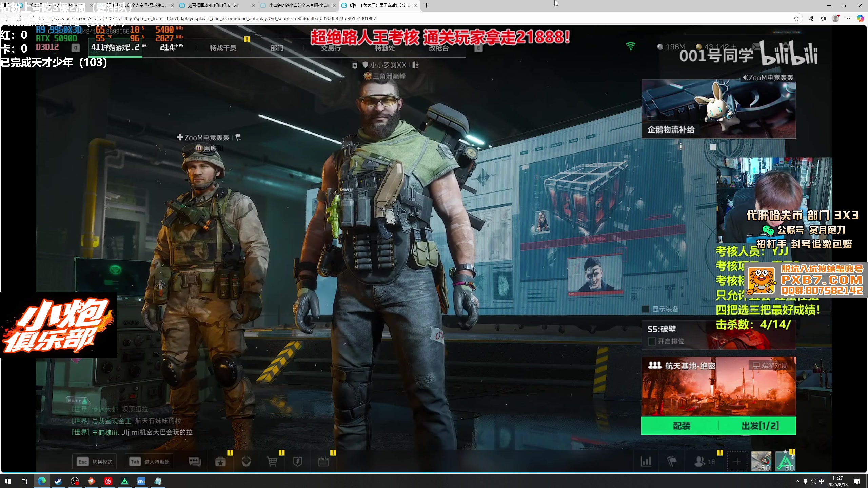Open Task View on the taskbar

(24, 481)
